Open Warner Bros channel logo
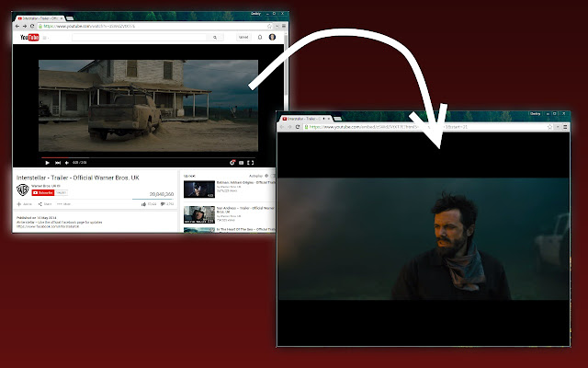 tap(22, 190)
